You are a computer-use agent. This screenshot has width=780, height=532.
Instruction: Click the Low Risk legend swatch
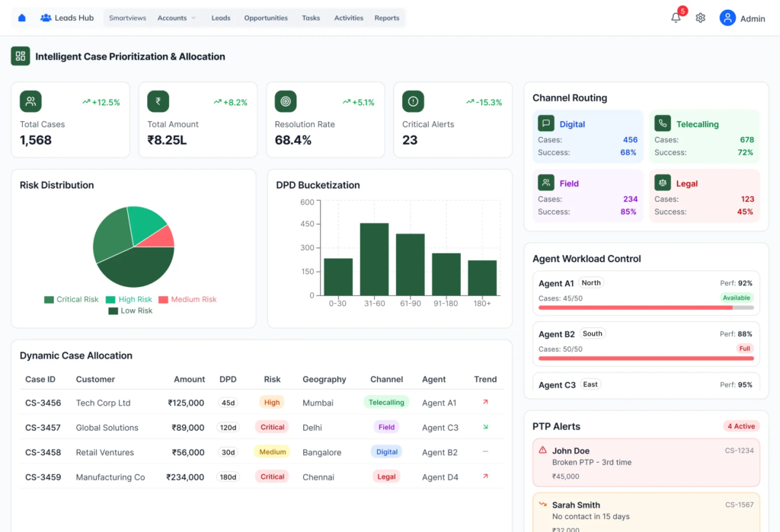(x=113, y=311)
